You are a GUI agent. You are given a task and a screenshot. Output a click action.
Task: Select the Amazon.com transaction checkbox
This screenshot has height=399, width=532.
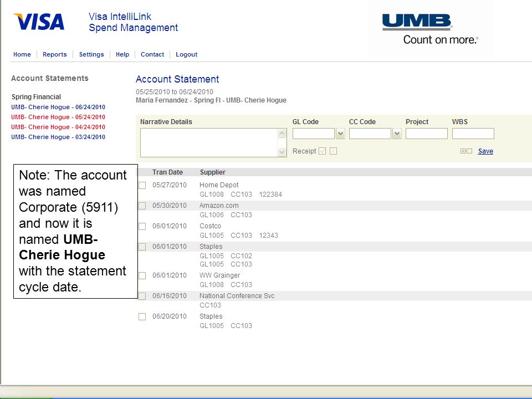point(142,206)
